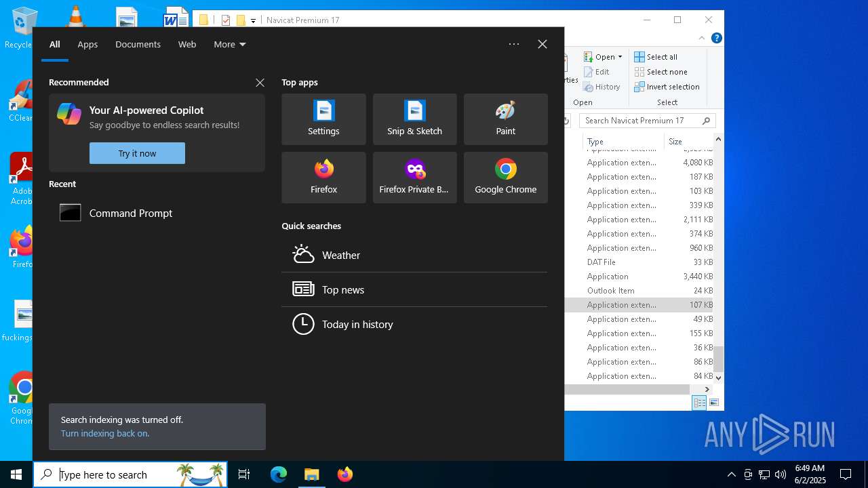Image resolution: width=868 pixels, height=488 pixels.
Task: Select the 2,111 KB file row
Action: 639,220
